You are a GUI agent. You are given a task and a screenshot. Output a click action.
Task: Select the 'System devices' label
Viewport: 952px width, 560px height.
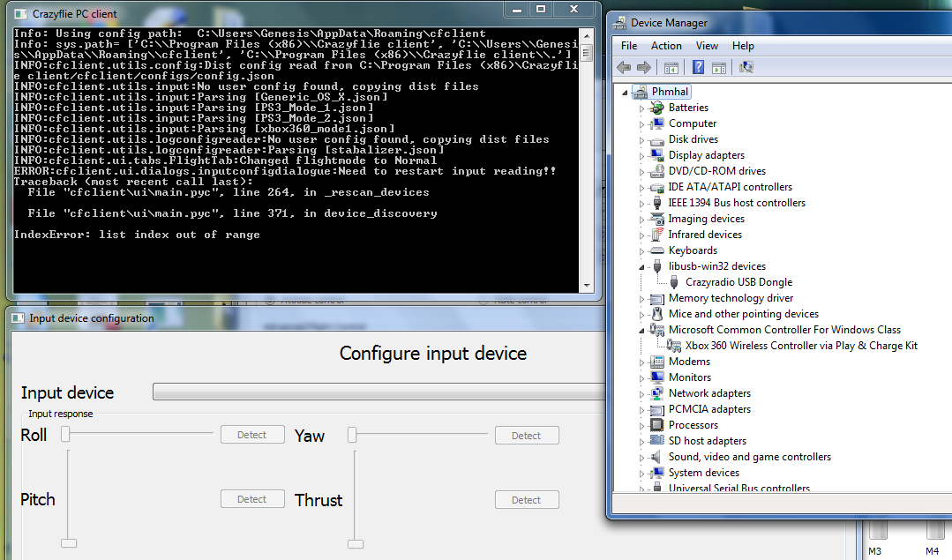tap(704, 473)
